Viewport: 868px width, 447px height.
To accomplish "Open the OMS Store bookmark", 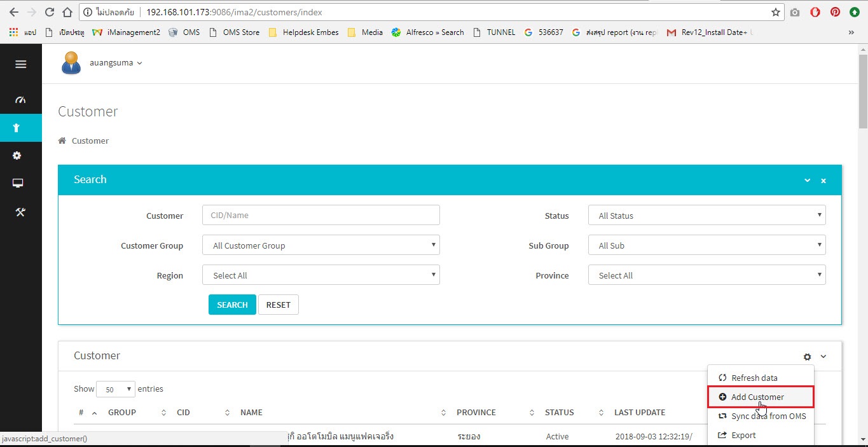I will click(x=234, y=32).
